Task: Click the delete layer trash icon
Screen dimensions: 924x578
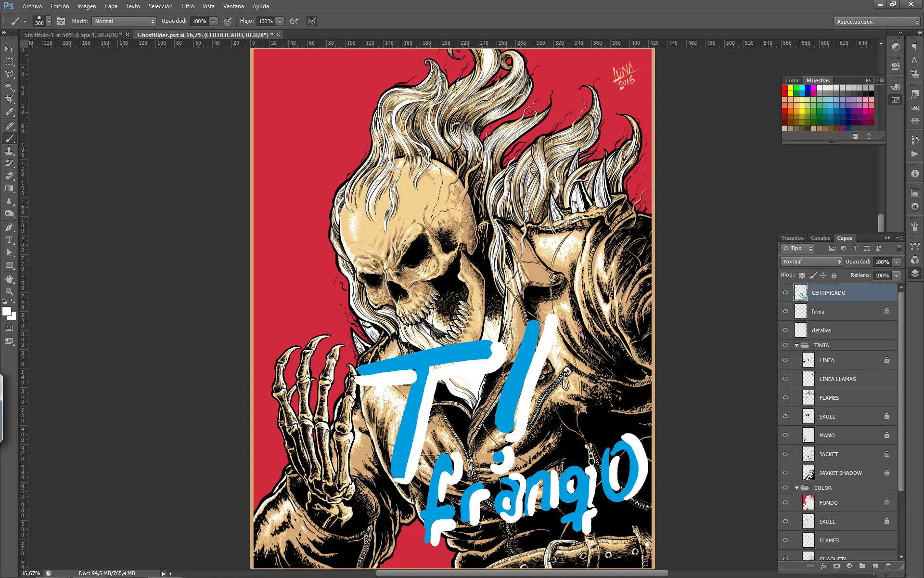Action: [x=888, y=566]
